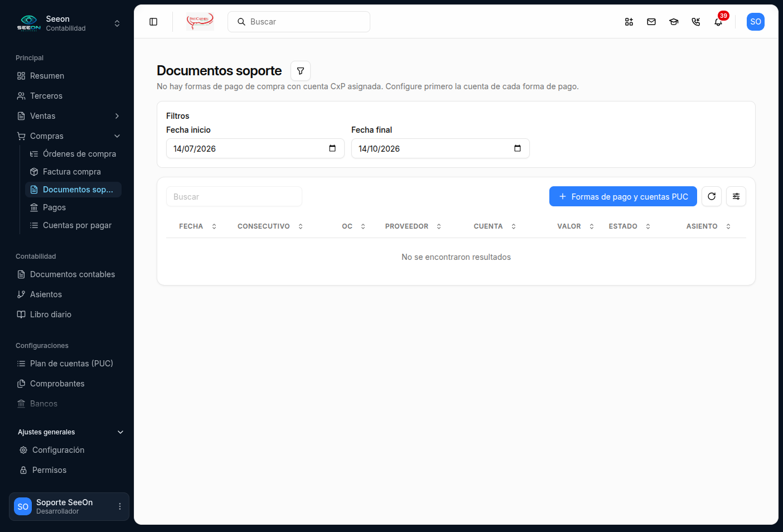Open Configuración under Ajustes generales
The width and height of the screenshot is (783, 532).
tap(70, 450)
